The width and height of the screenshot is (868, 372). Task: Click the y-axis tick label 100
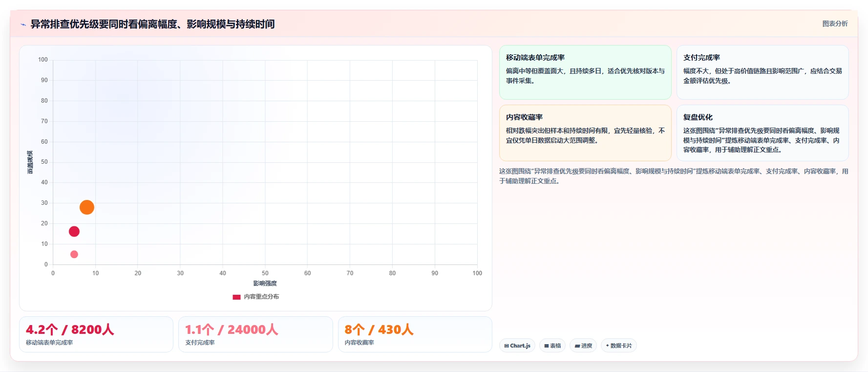(x=43, y=60)
